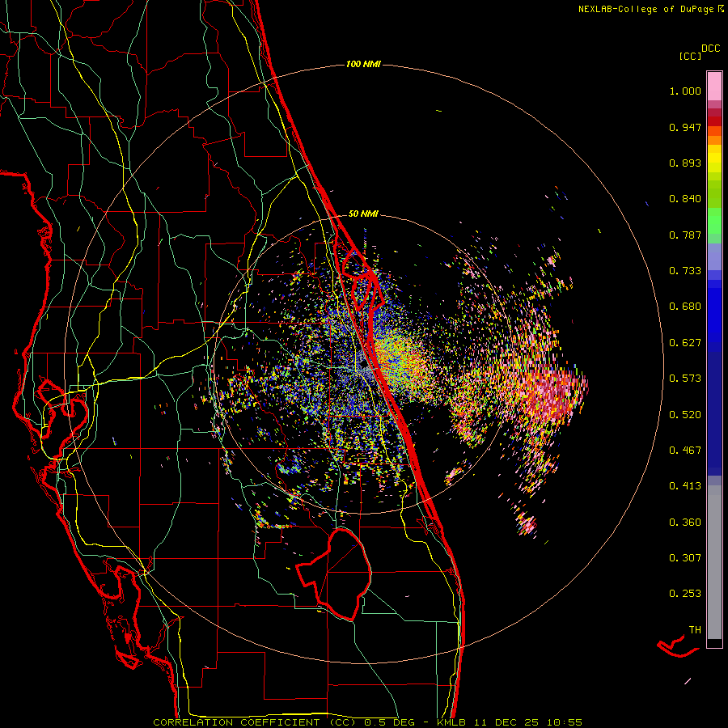Click the 50 NMI range ring label

pos(363,214)
